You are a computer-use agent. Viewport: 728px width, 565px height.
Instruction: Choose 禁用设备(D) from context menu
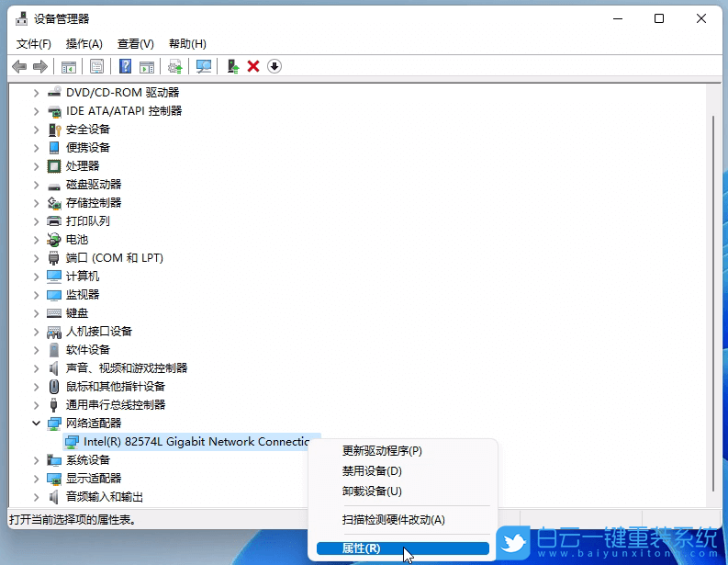(x=402, y=471)
